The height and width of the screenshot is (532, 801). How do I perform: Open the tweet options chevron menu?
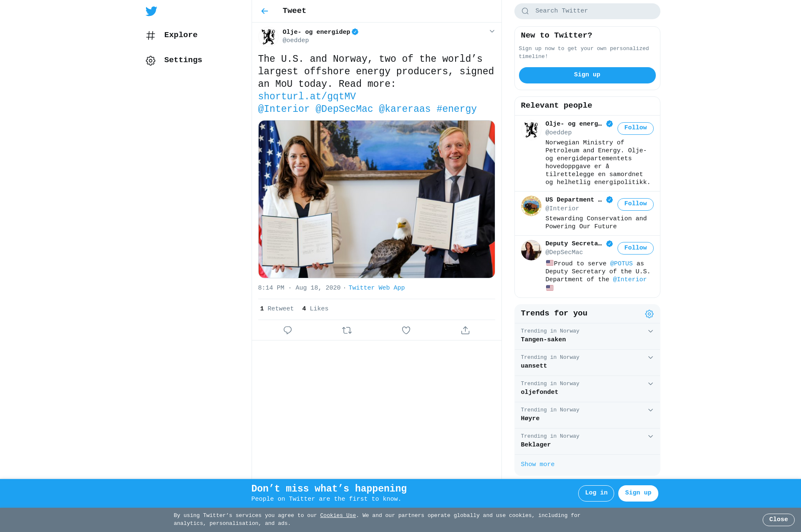point(492,31)
